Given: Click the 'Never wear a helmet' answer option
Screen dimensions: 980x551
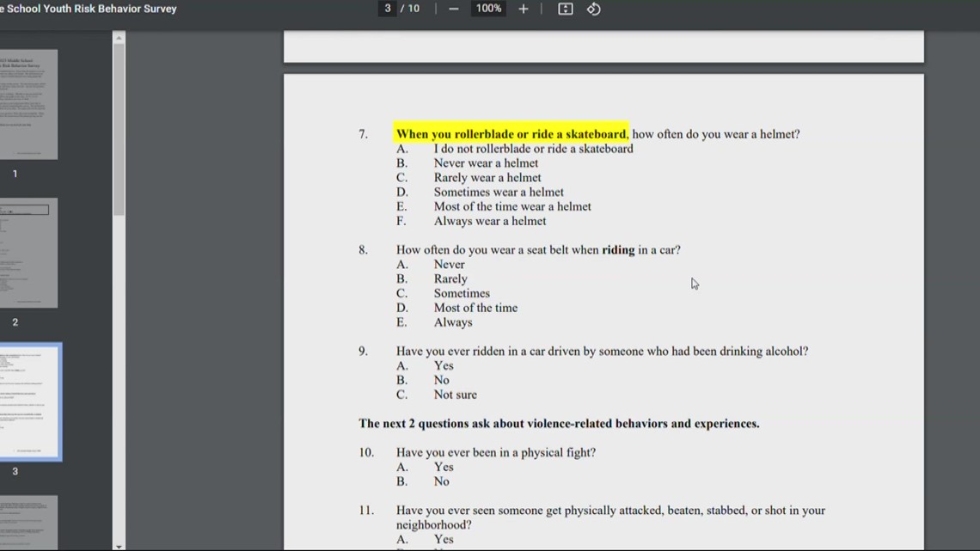Looking at the screenshot, I should (487, 162).
